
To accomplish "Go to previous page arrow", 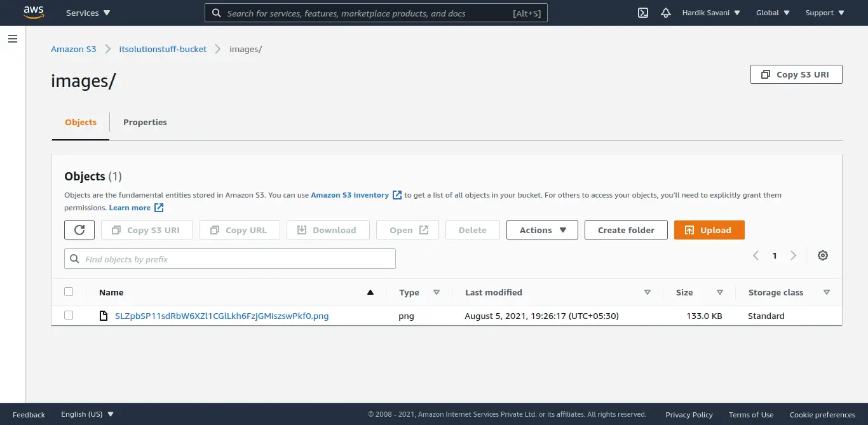I will 756,255.
